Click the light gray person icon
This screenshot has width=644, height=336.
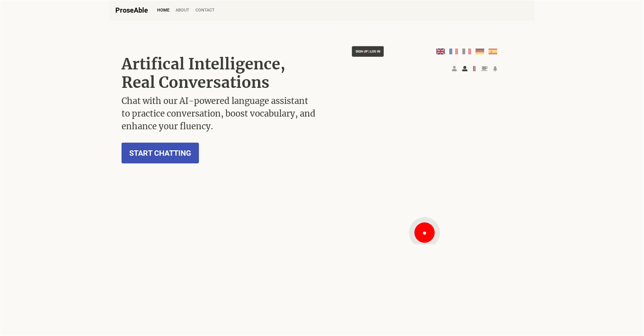pos(454,69)
